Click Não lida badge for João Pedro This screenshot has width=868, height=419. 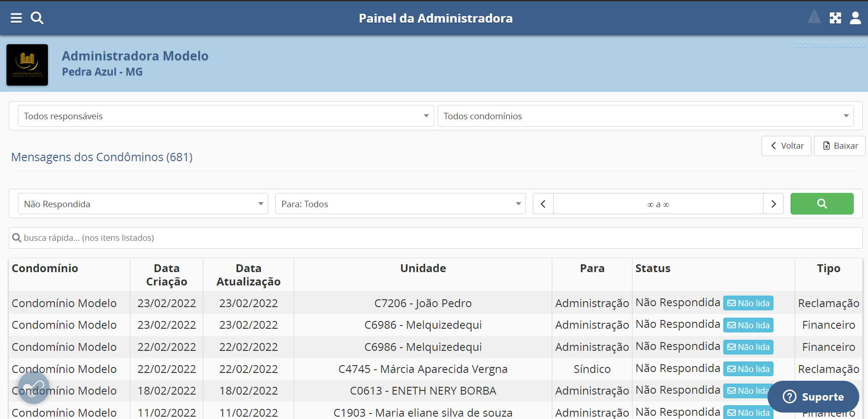748,303
